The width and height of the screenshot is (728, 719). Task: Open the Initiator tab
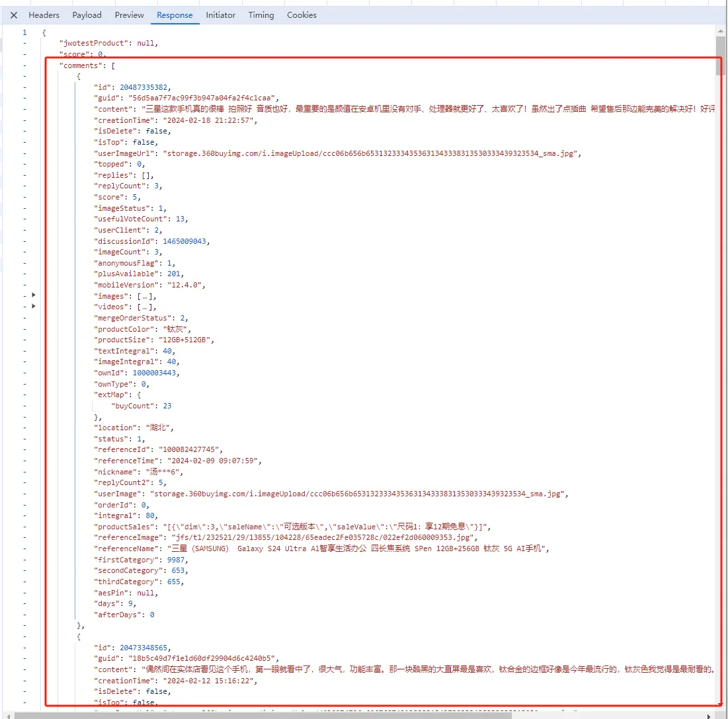click(x=220, y=15)
